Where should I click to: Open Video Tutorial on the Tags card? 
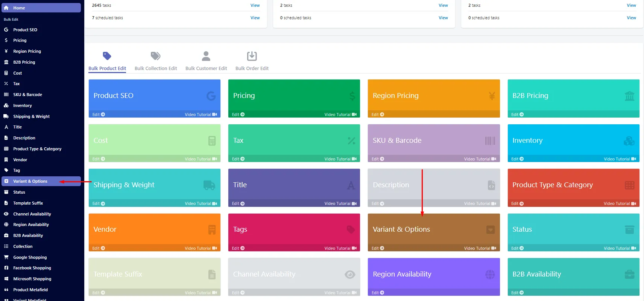(340, 248)
